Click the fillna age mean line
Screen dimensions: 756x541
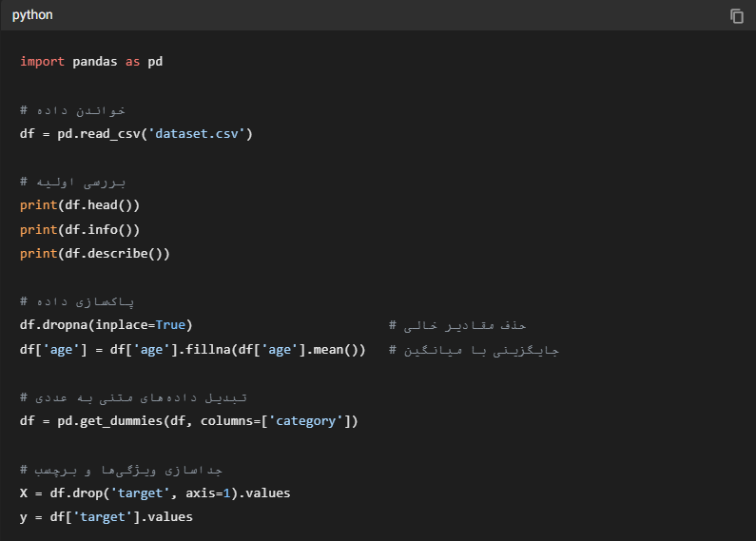pos(193,350)
